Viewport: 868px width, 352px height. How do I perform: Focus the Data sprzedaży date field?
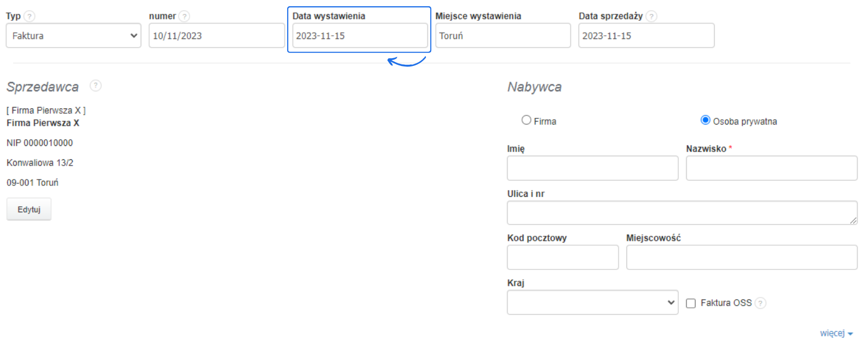tap(646, 35)
